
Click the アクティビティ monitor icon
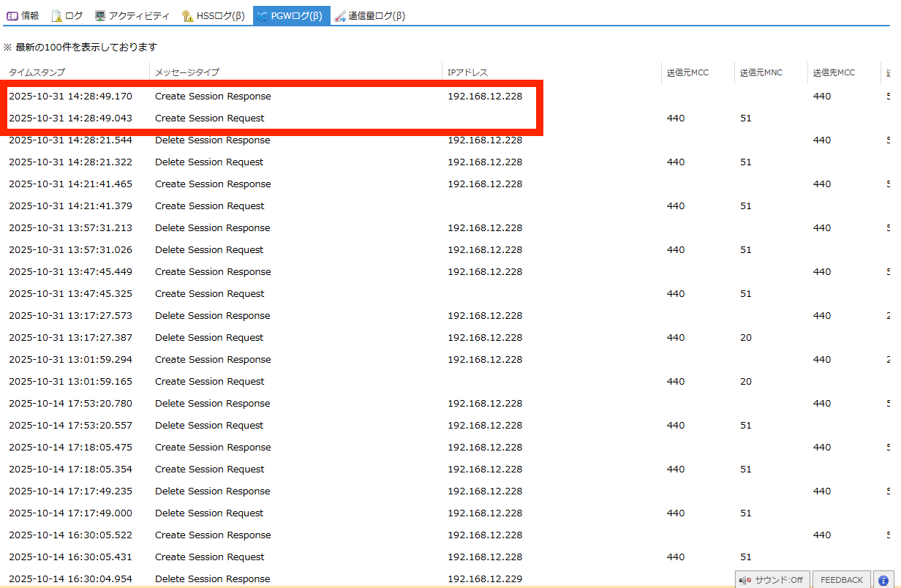[x=100, y=15]
